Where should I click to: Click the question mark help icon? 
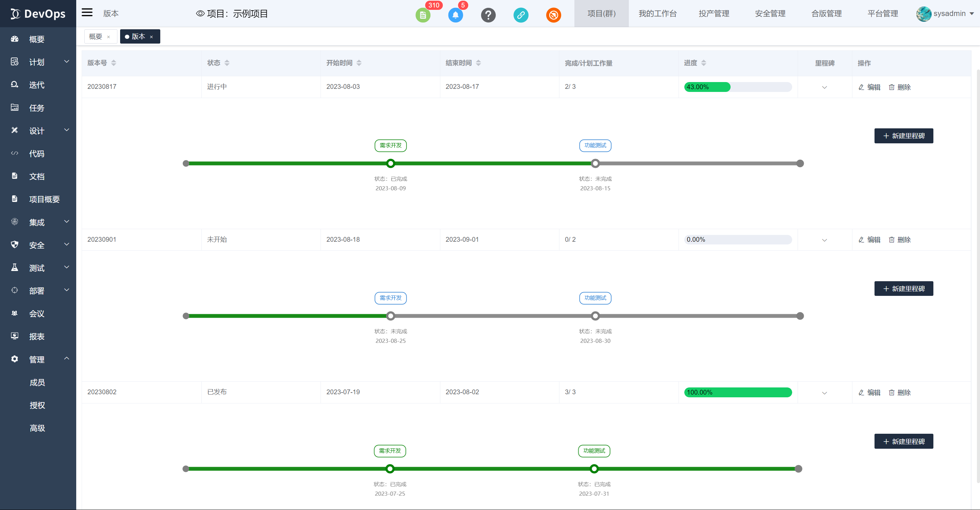[488, 15]
